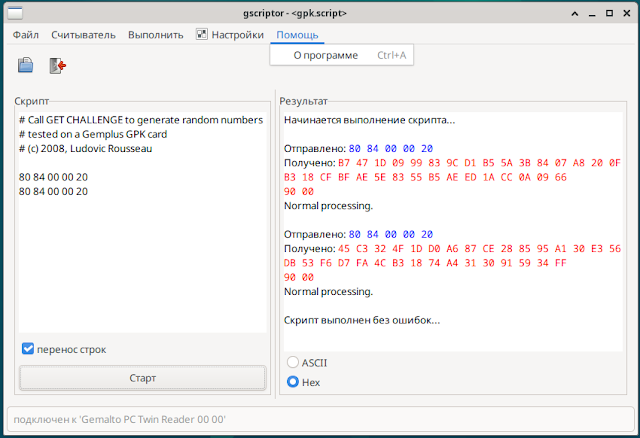This screenshot has width=640, height=438.
Task: Close the gscriptor window
Action: click(x=627, y=13)
